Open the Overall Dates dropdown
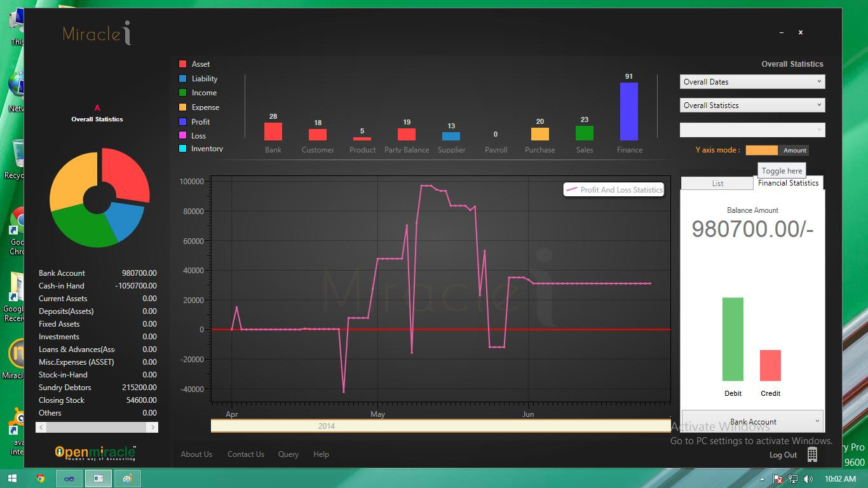The image size is (868, 488). coord(752,82)
